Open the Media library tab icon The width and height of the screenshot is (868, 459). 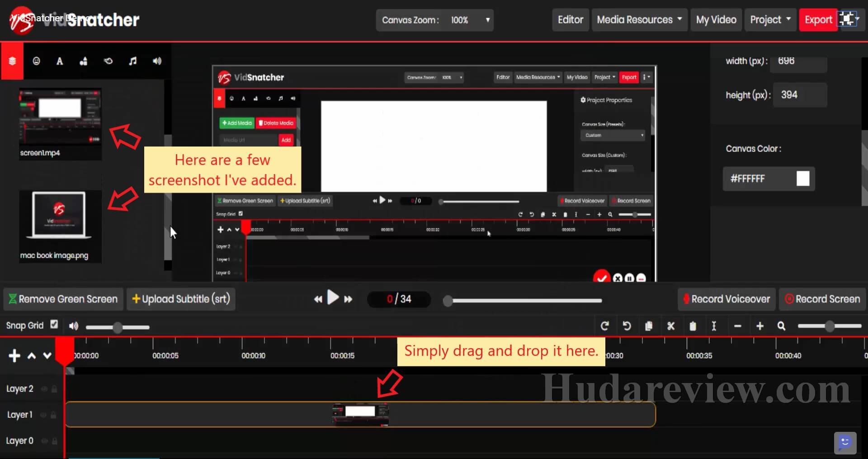tap(12, 61)
